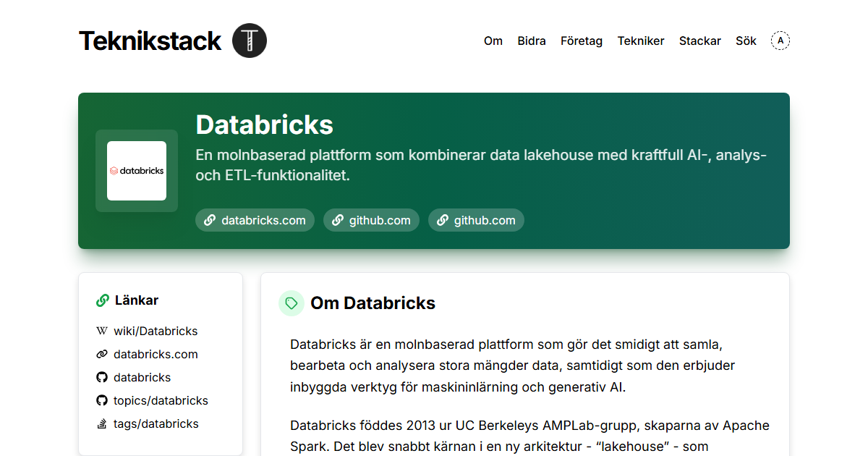
Task: Click the green tag icon beside Om Databricks
Action: (x=292, y=303)
